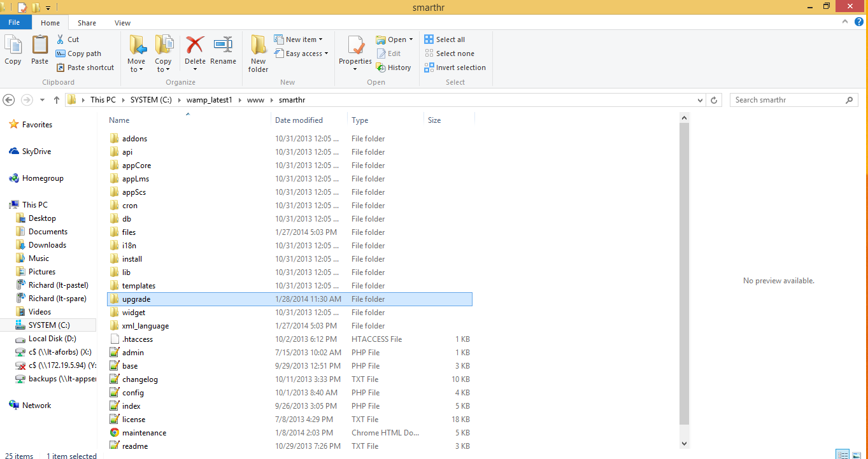Viewport: 868px width, 459px height.
Task: Switch to details view in status bar
Action: coord(843,455)
